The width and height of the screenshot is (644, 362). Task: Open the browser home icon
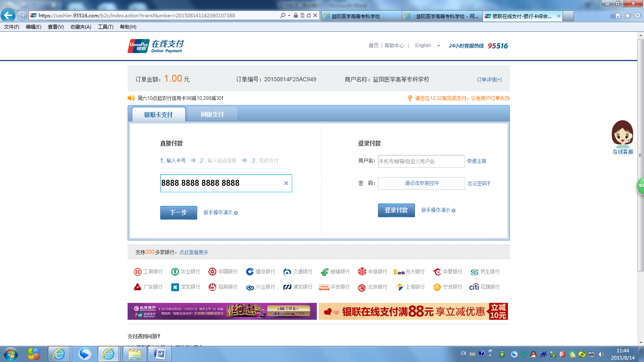[x=618, y=16]
